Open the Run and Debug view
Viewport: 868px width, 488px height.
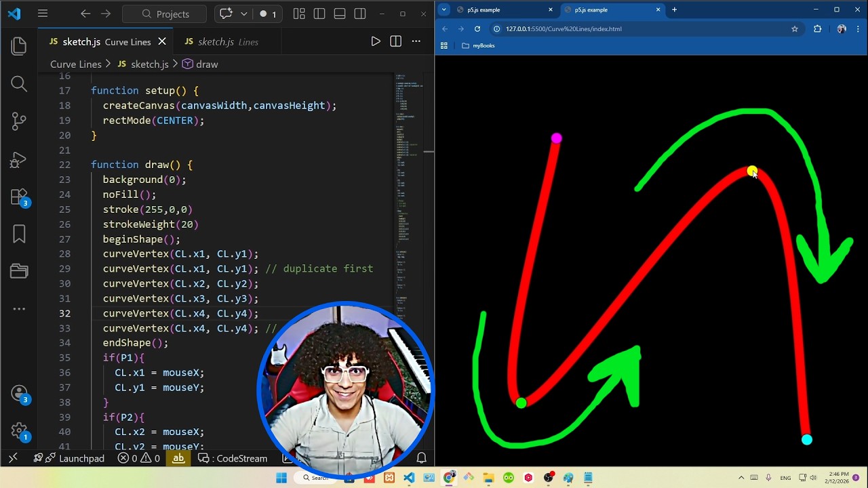pyautogui.click(x=19, y=160)
